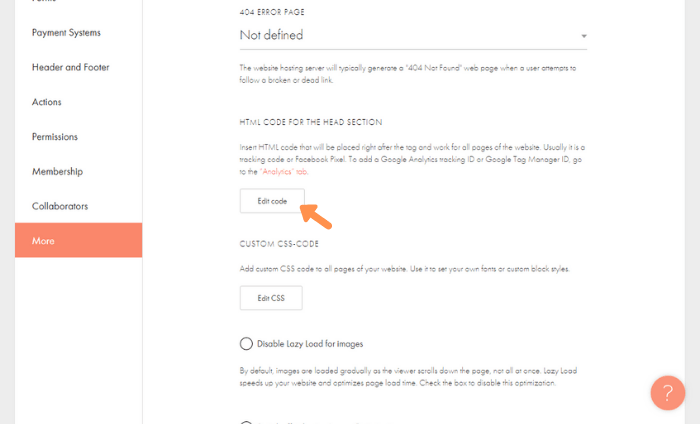Switch to the Header and Footer tab
The height and width of the screenshot is (424, 700).
click(71, 67)
